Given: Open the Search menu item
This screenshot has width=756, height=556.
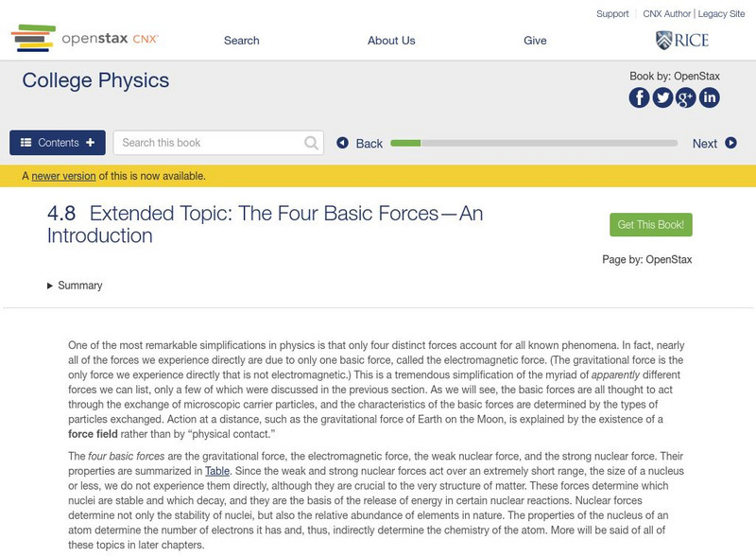Looking at the screenshot, I should point(242,41).
